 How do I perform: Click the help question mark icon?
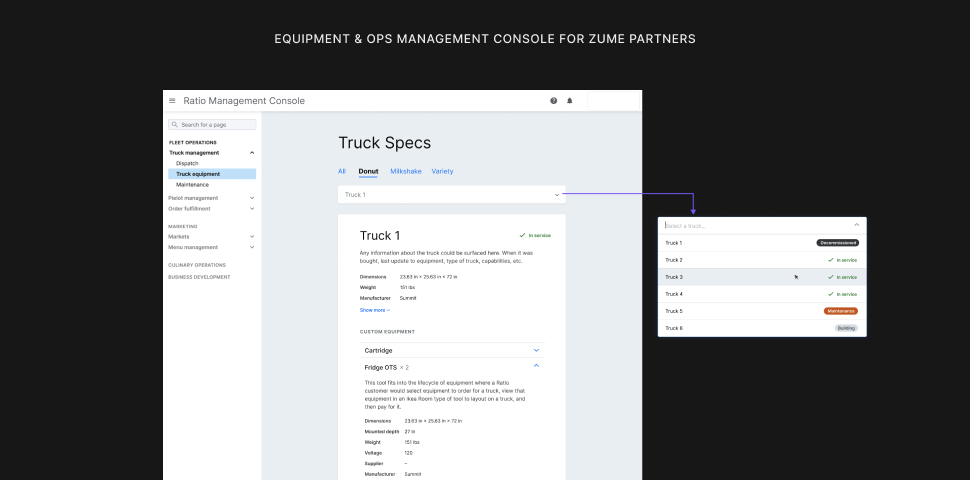tap(554, 101)
